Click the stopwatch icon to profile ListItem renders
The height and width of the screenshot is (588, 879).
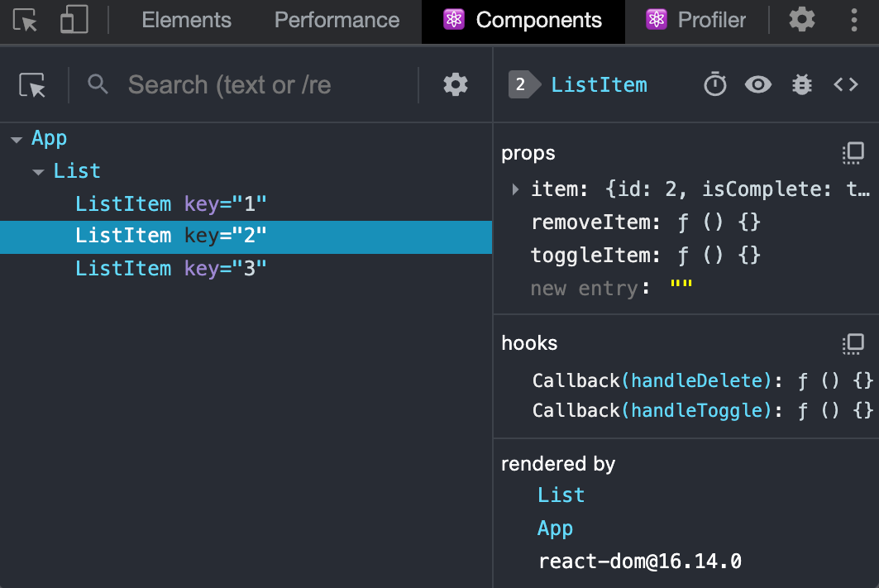point(714,84)
